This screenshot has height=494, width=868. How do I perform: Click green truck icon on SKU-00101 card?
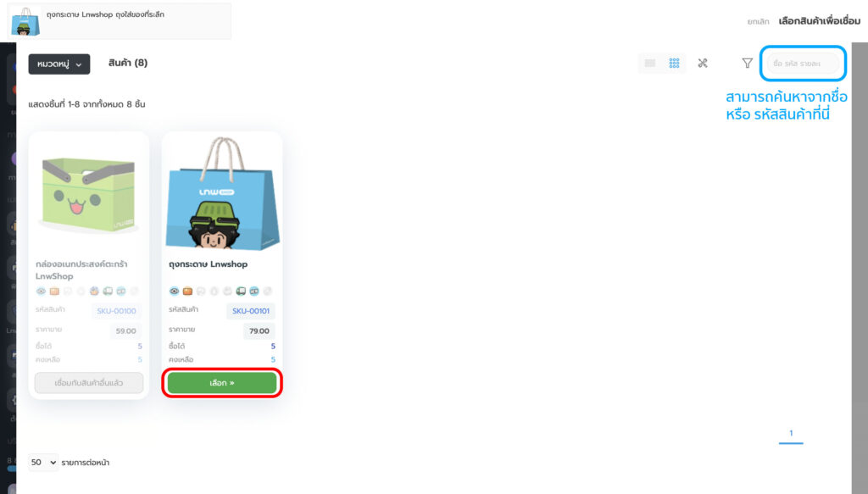[x=241, y=291]
